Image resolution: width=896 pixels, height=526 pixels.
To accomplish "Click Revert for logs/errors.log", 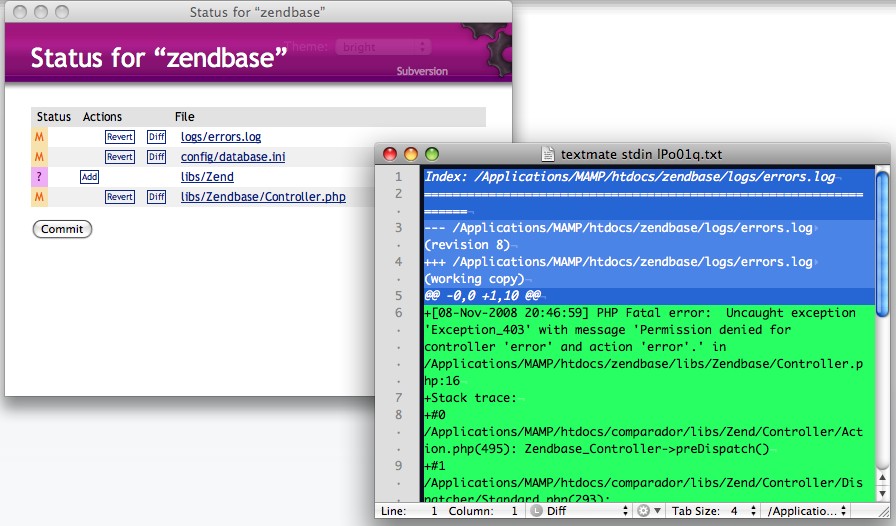I will coord(120,137).
